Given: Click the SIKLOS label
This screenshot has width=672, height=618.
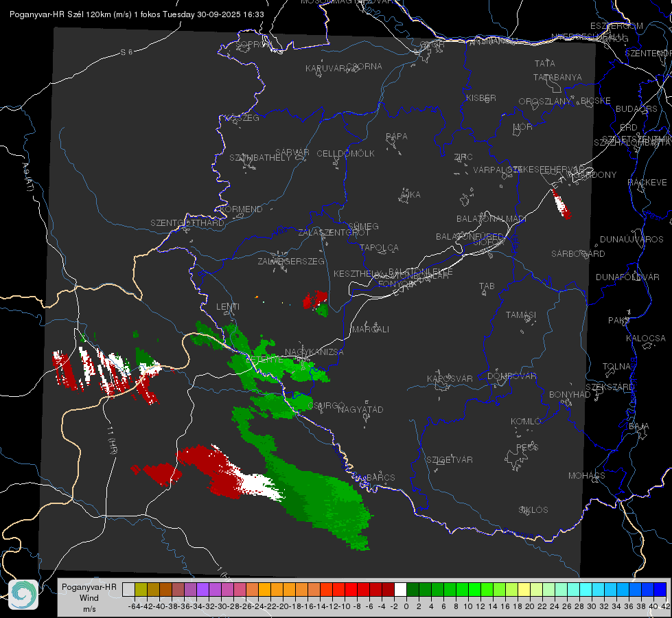Looking at the screenshot, I should tap(533, 510).
